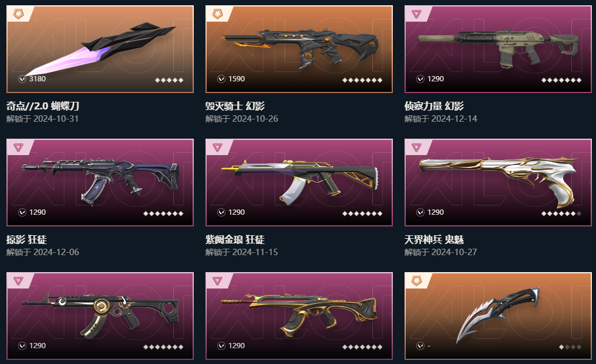The width and height of the screenshot is (596, 364).
Task: Click the pink triangle tier badge on 侦察力量 幻影
Action: click(x=416, y=15)
